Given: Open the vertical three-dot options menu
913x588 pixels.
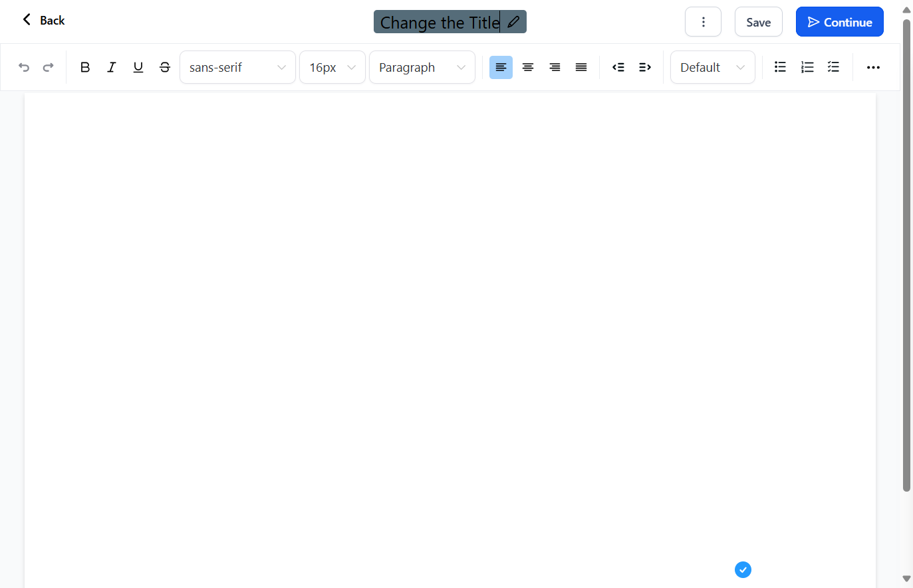Looking at the screenshot, I should tap(703, 22).
